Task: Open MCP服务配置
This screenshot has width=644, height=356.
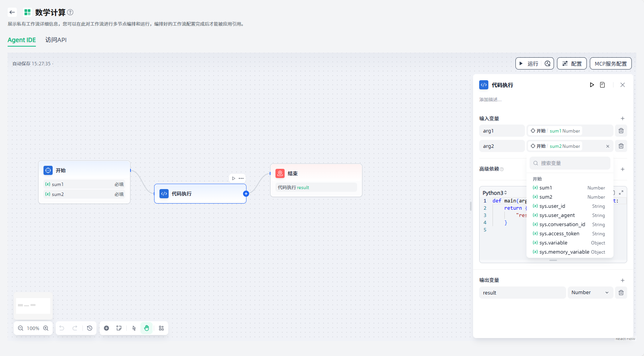Action: tap(610, 63)
